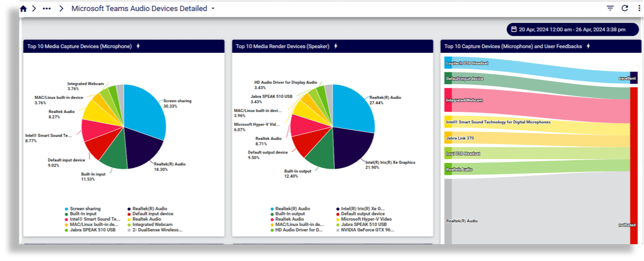Click the Microsoft Hyper-V Vid... 6.07% label
This screenshot has height=261, width=644.
[x=257, y=127]
